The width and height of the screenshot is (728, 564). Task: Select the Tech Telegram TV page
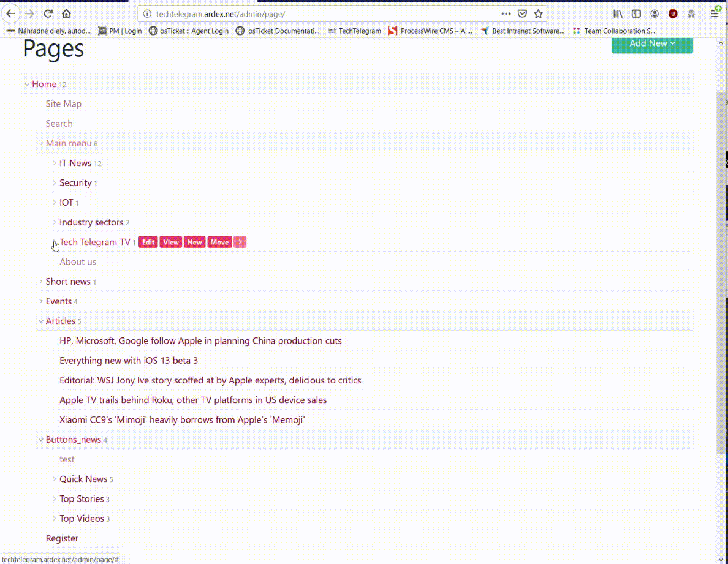95,242
